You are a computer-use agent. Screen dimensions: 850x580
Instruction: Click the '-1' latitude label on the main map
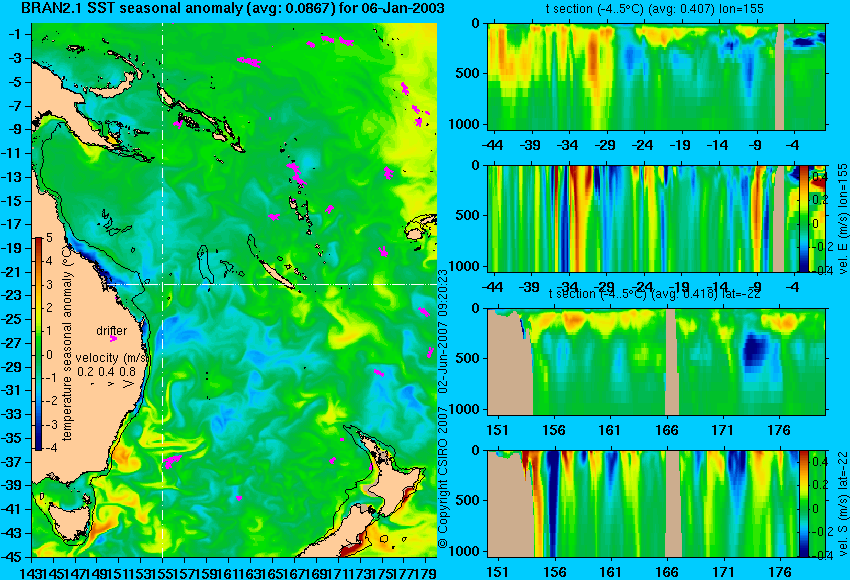point(15,34)
